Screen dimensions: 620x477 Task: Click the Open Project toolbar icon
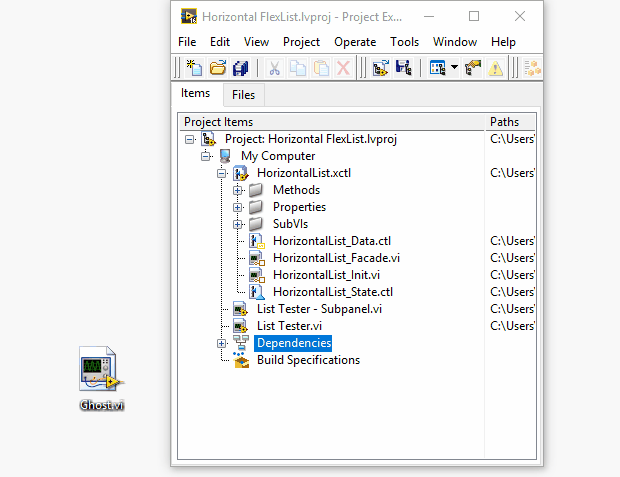coord(217,68)
